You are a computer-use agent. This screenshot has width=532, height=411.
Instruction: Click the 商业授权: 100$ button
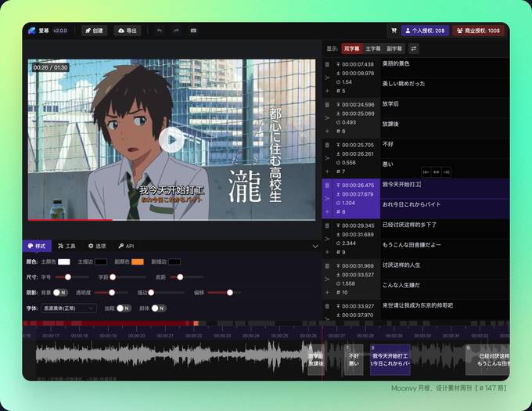(x=478, y=31)
